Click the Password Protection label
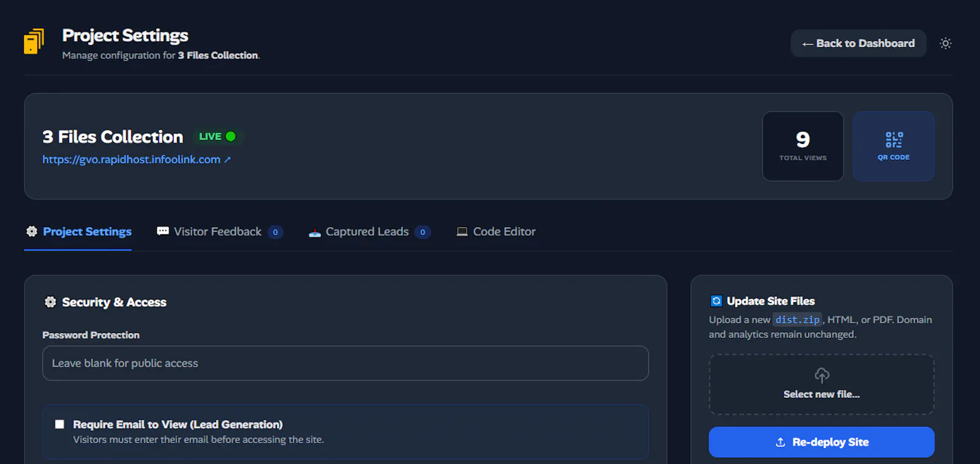The height and width of the screenshot is (464, 980). coord(91,335)
